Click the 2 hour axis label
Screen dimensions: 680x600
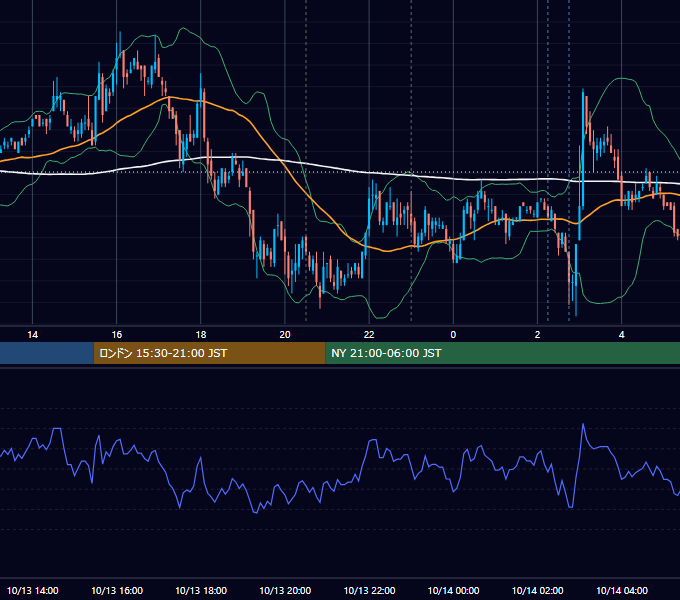pos(537,335)
